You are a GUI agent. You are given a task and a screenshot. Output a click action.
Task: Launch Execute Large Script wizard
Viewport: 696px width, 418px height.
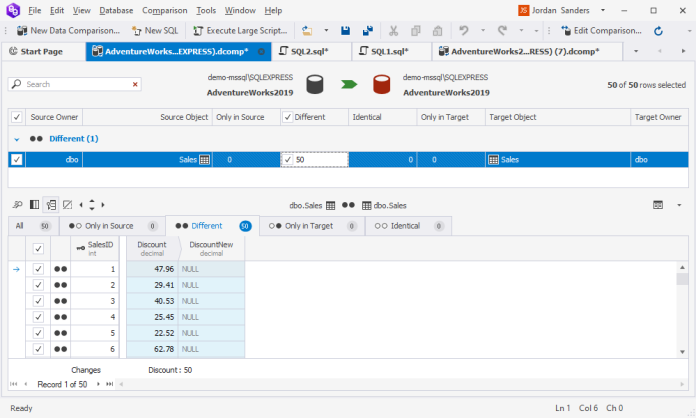click(x=240, y=31)
